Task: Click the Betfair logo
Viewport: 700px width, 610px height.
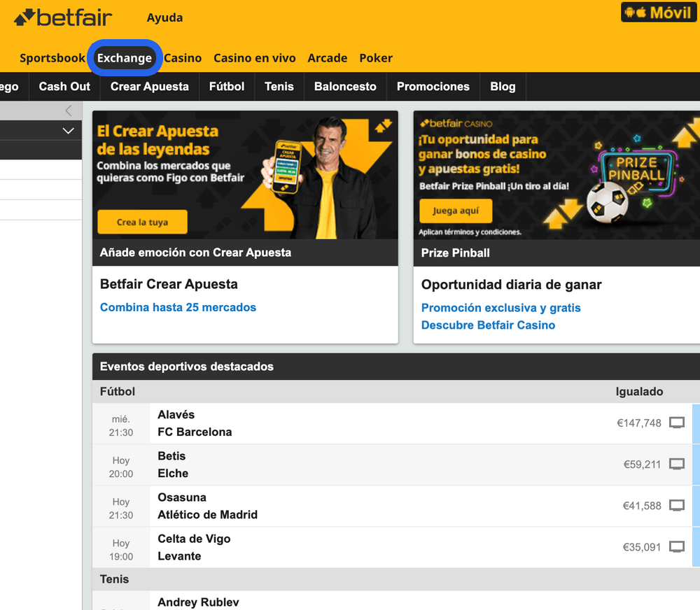Action: tap(63, 17)
